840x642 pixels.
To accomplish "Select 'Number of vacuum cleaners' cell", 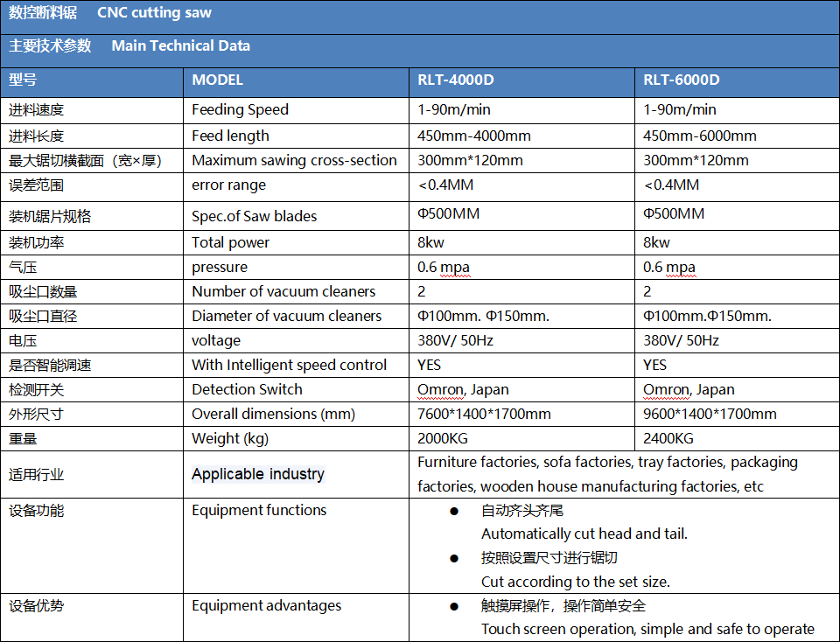I will [296, 291].
